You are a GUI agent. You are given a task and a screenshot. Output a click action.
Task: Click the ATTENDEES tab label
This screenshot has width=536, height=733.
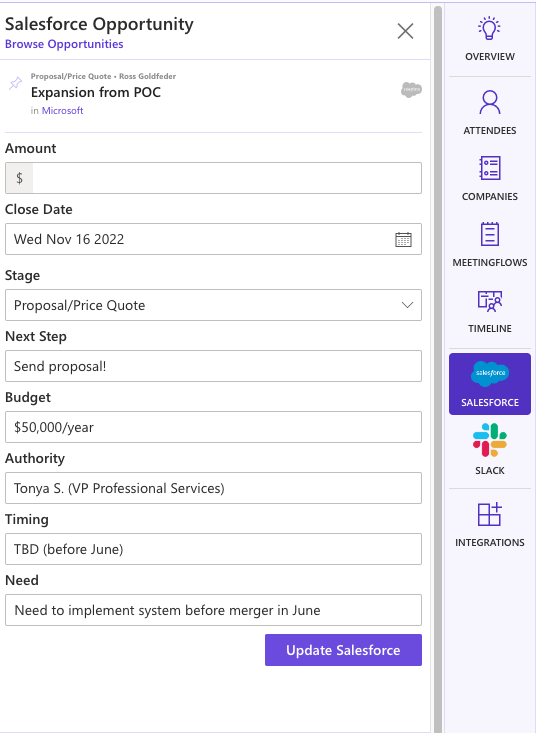pos(490,130)
